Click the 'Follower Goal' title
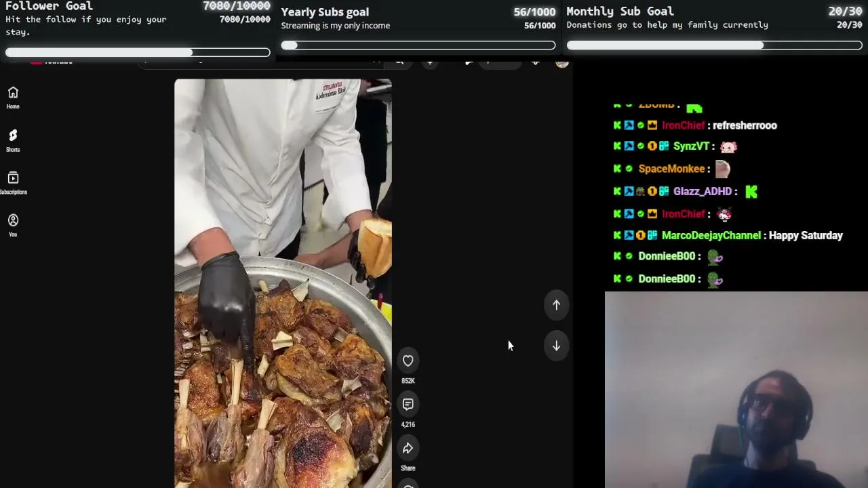The image size is (868, 488). pyautogui.click(x=49, y=6)
